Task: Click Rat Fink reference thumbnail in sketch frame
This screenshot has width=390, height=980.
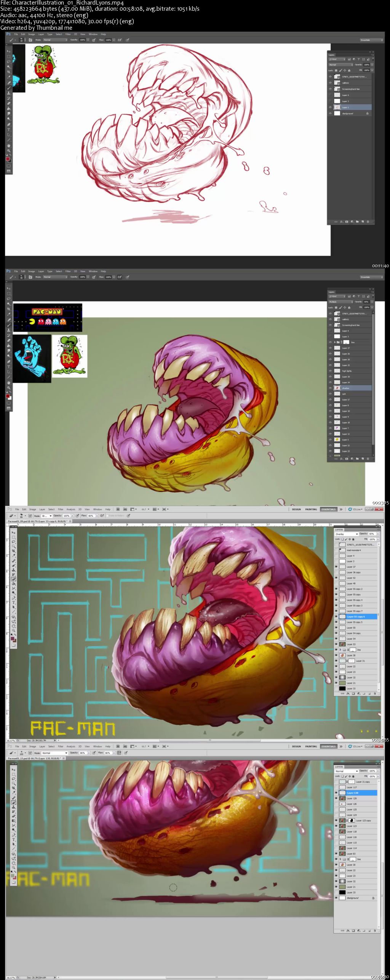Action: pos(43,64)
